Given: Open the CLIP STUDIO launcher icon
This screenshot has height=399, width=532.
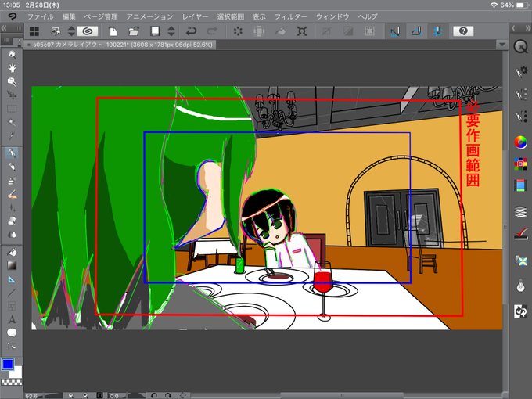Looking at the screenshot, I should [13, 16].
